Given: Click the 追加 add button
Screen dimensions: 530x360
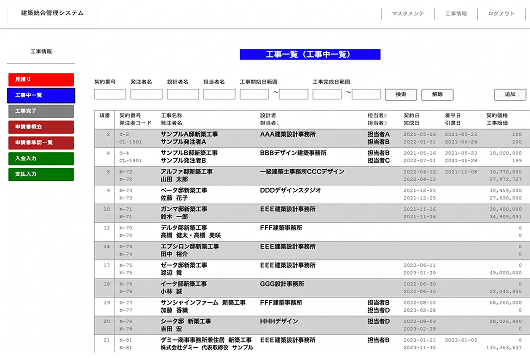Looking at the screenshot, I should (x=510, y=95).
